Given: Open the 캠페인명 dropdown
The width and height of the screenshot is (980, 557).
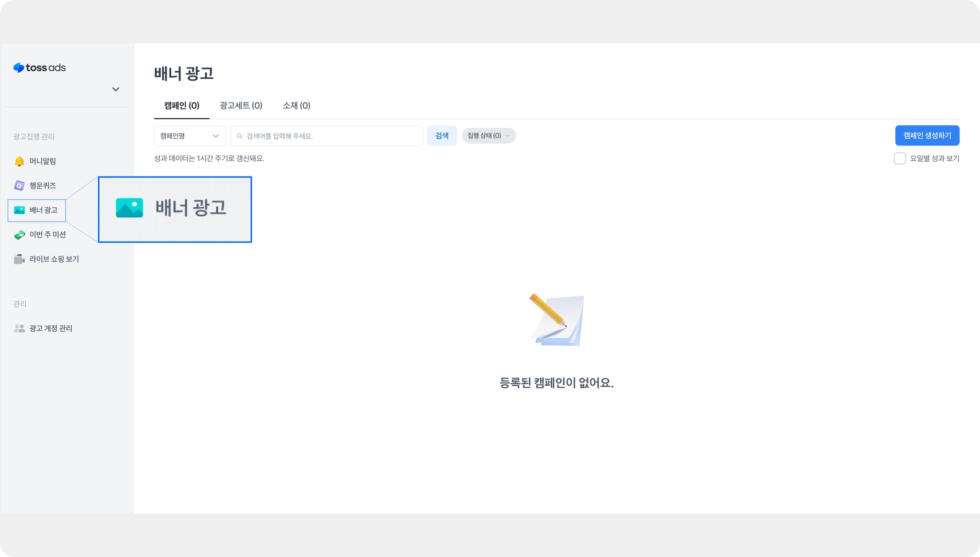Looking at the screenshot, I should pos(189,136).
